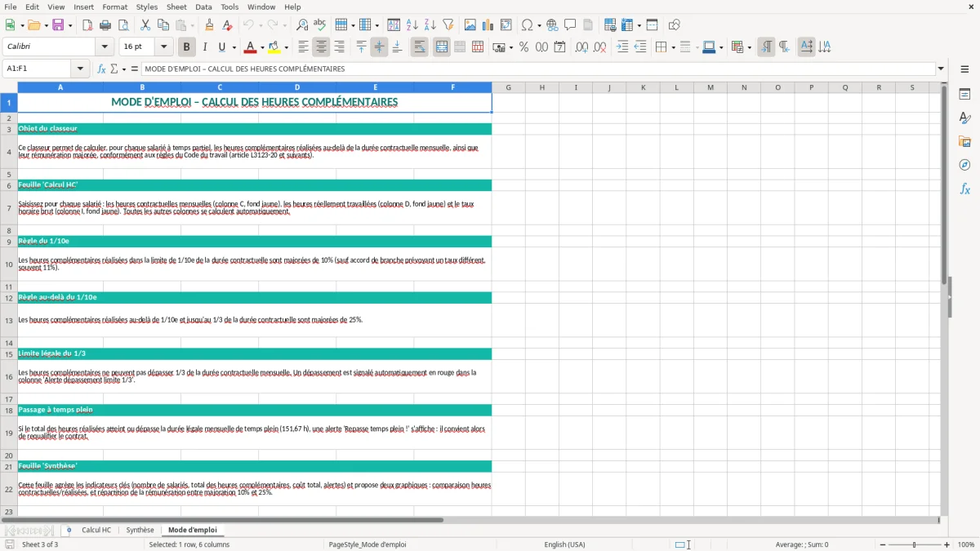Toggle Center Vertically alignment
980x551 pixels.
pyautogui.click(x=379, y=47)
